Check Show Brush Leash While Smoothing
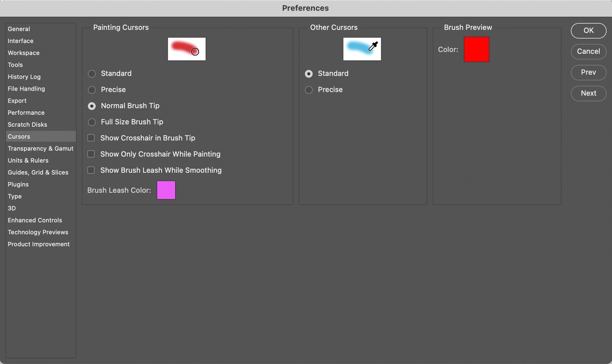This screenshot has height=364, width=612. (x=91, y=170)
